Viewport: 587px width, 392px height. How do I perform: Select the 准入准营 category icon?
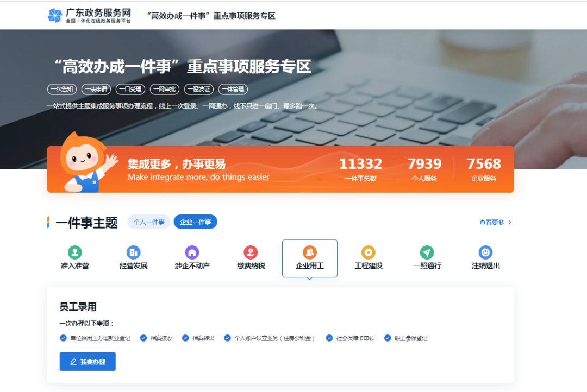coord(74,251)
